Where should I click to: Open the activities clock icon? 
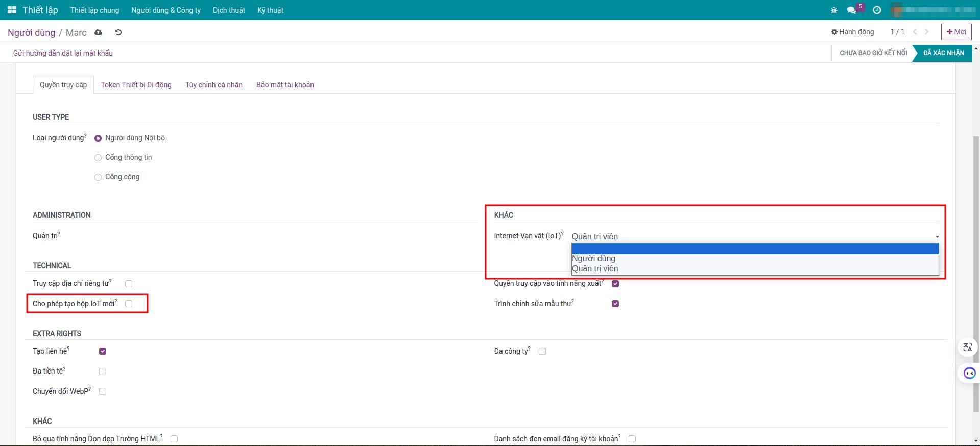(x=877, y=10)
